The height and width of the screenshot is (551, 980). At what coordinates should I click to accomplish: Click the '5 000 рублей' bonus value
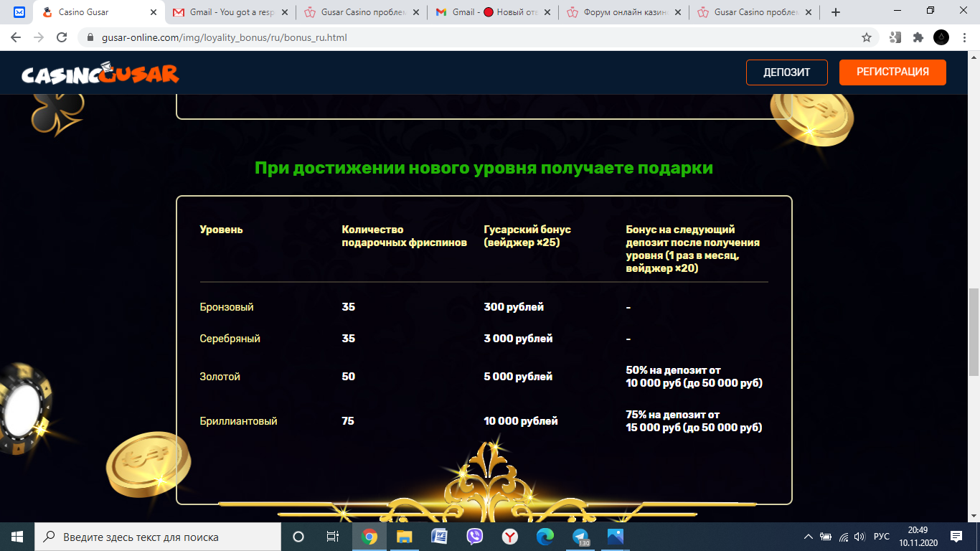click(518, 377)
